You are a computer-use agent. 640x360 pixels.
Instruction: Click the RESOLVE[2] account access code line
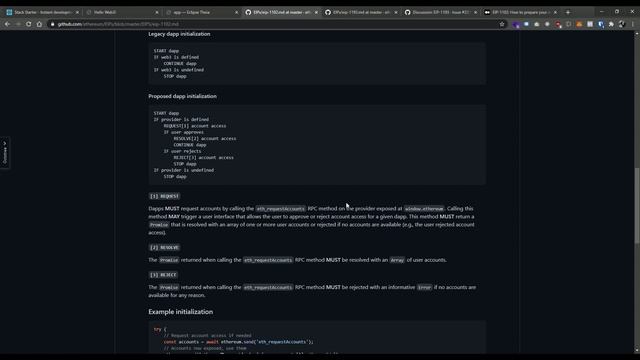tap(204, 139)
